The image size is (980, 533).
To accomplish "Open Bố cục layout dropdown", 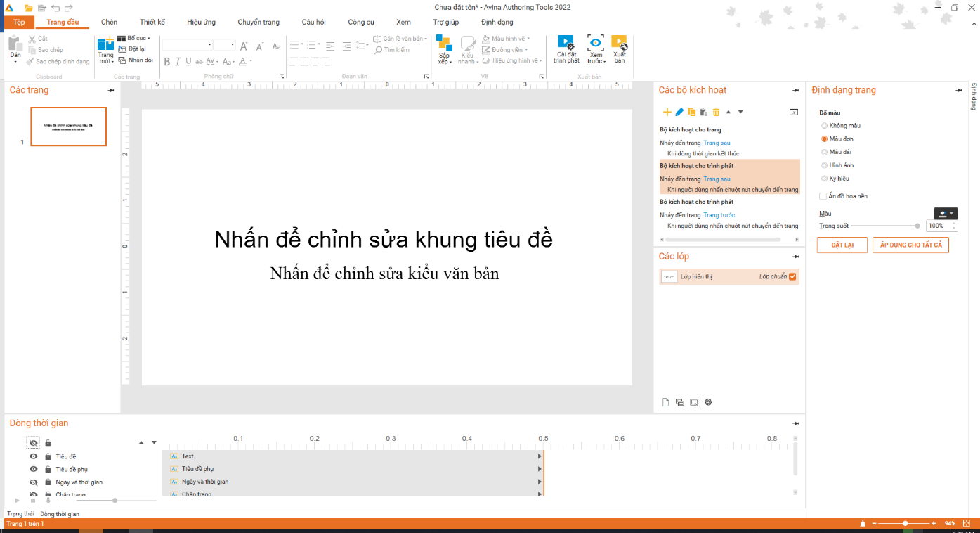I will coord(133,38).
